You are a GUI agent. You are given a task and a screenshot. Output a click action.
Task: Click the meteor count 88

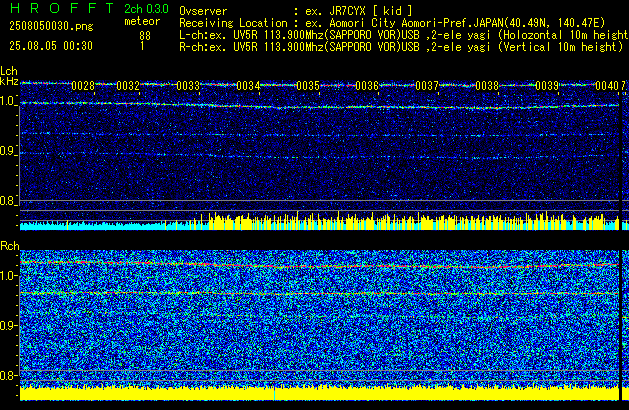[x=145, y=36]
